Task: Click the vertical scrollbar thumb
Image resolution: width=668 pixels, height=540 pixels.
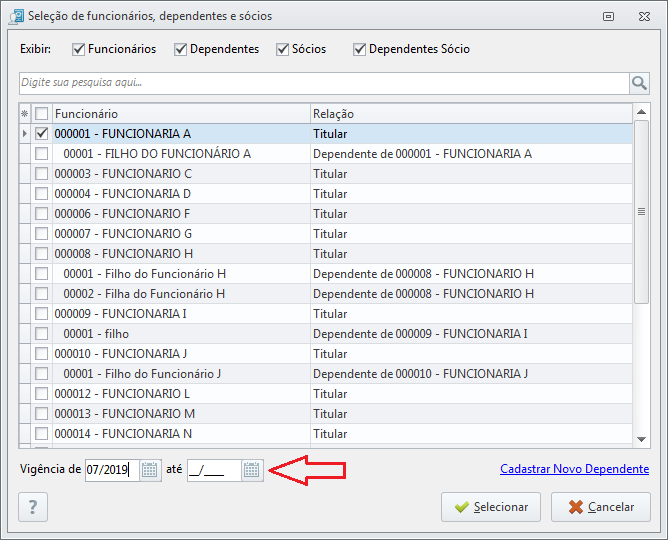Action: 642,212
